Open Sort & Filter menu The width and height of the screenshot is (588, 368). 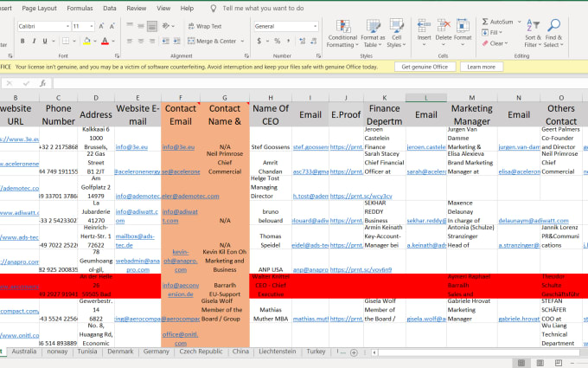(x=533, y=33)
